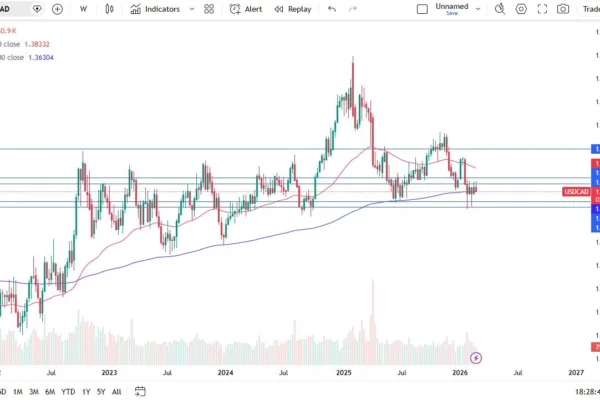The width and height of the screenshot is (600, 400).
Task: Expand the Unnamed layout dropdown arrow
Action: [478, 9]
